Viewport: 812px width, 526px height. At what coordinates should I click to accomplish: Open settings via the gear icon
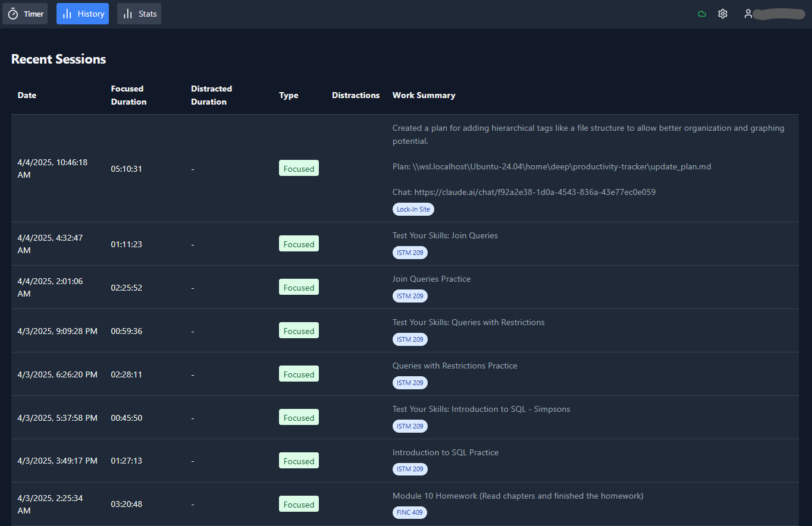(x=723, y=14)
